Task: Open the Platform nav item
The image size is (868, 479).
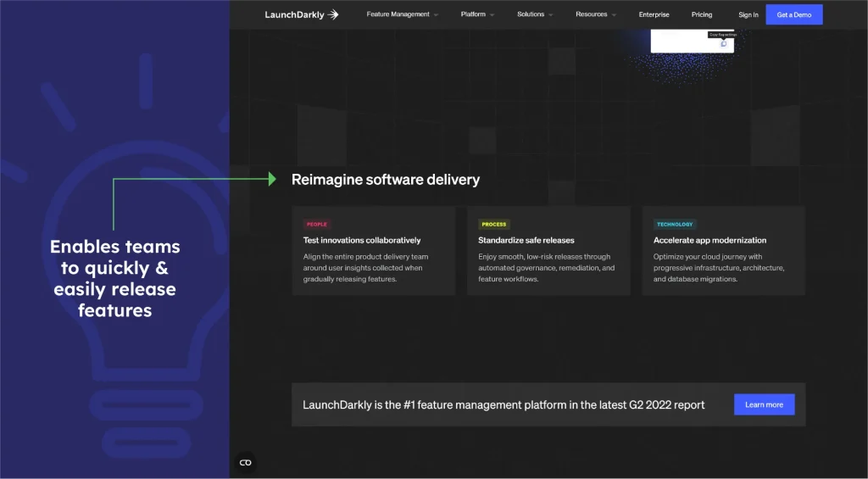Action: [473, 14]
